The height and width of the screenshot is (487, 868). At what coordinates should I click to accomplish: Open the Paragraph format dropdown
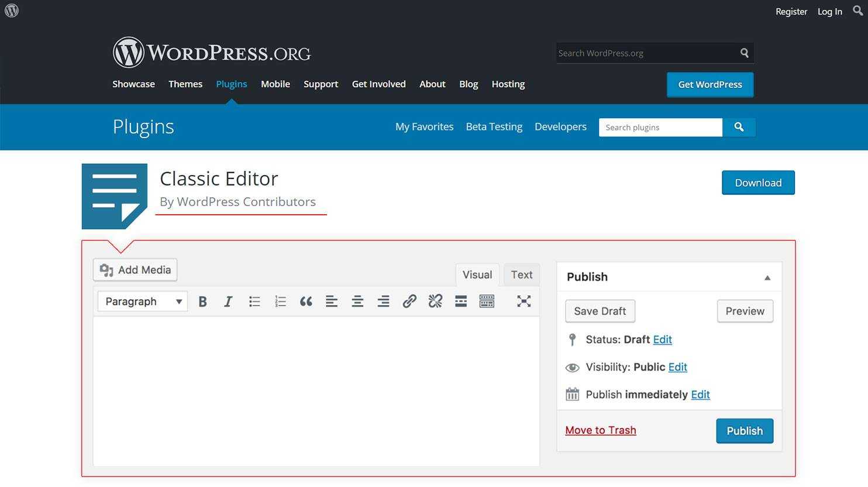click(x=143, y=301)
